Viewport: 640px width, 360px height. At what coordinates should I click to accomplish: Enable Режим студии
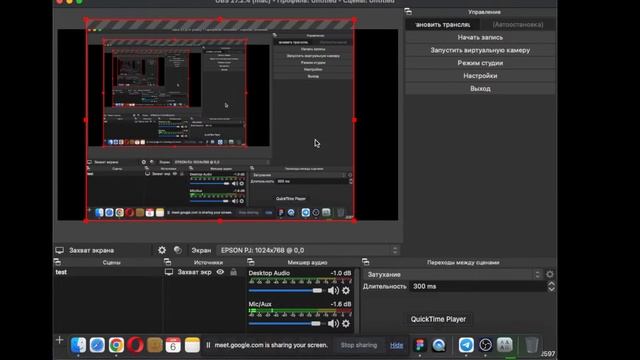click(480, 63)
